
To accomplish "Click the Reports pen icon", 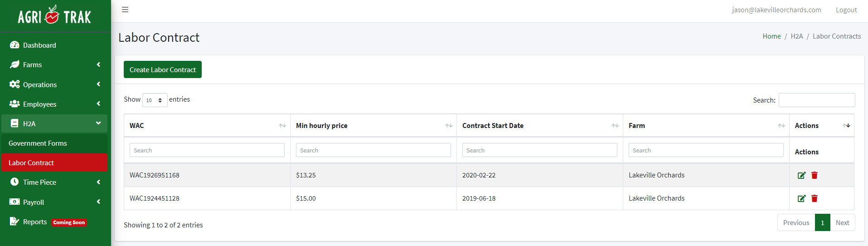I will click(15, 221).
